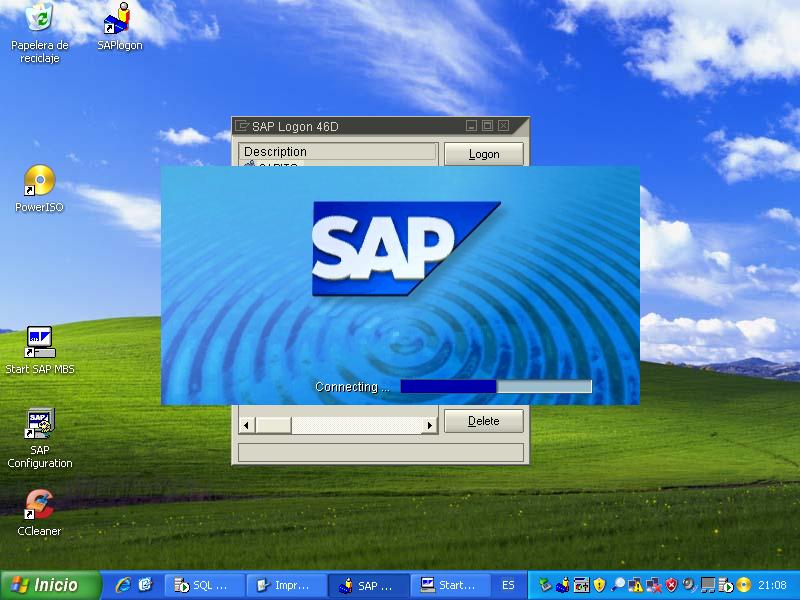The height and width of the screenshot is (600, 800).
Task: Click the gray monitor tray icon
Action: point(708,585)
